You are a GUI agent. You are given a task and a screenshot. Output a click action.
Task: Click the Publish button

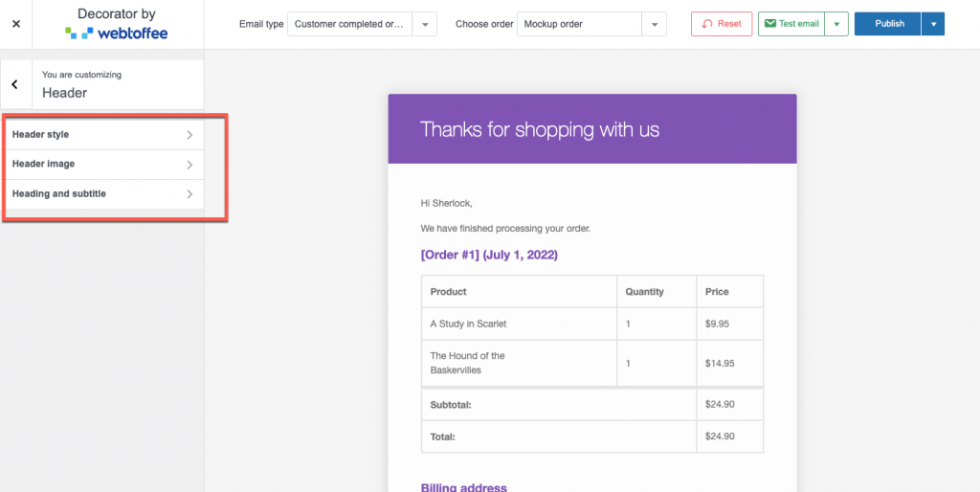[x=889, y=24]
